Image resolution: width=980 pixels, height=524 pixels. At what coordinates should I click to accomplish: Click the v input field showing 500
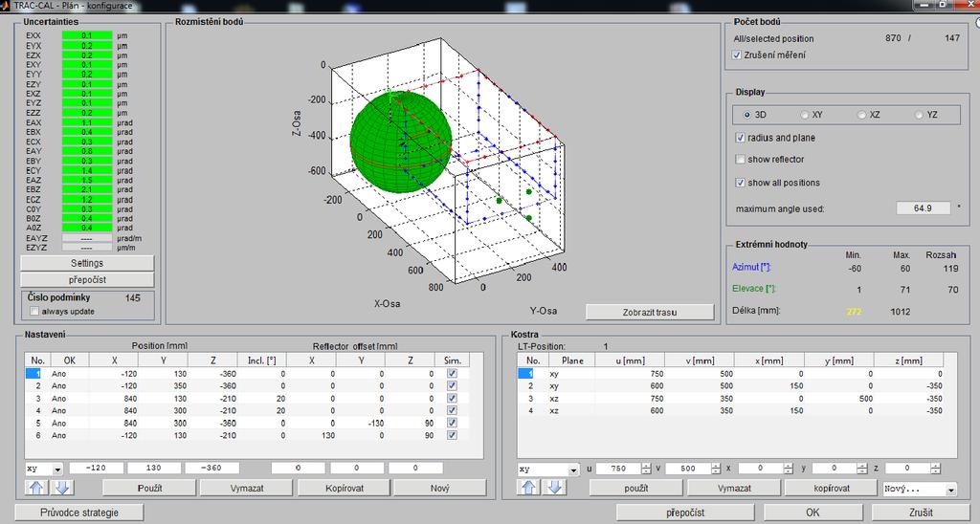(x=687, y=469)
